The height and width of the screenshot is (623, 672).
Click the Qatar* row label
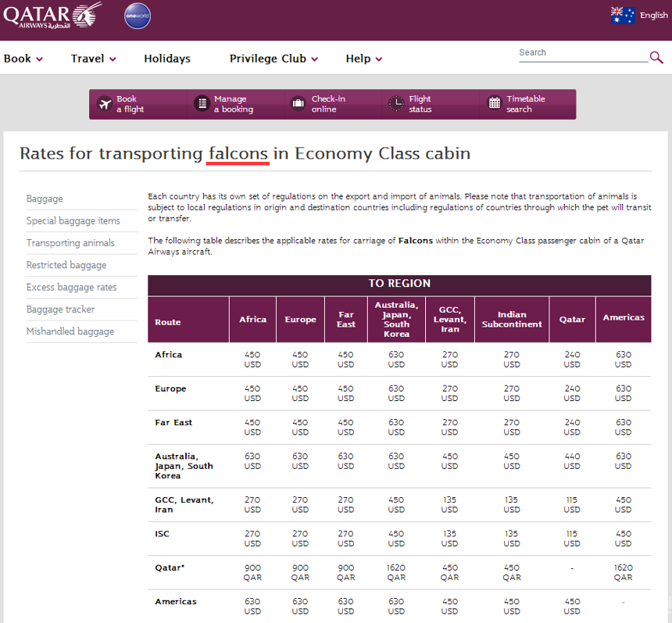pyautogui.click(x=170, y=568)
